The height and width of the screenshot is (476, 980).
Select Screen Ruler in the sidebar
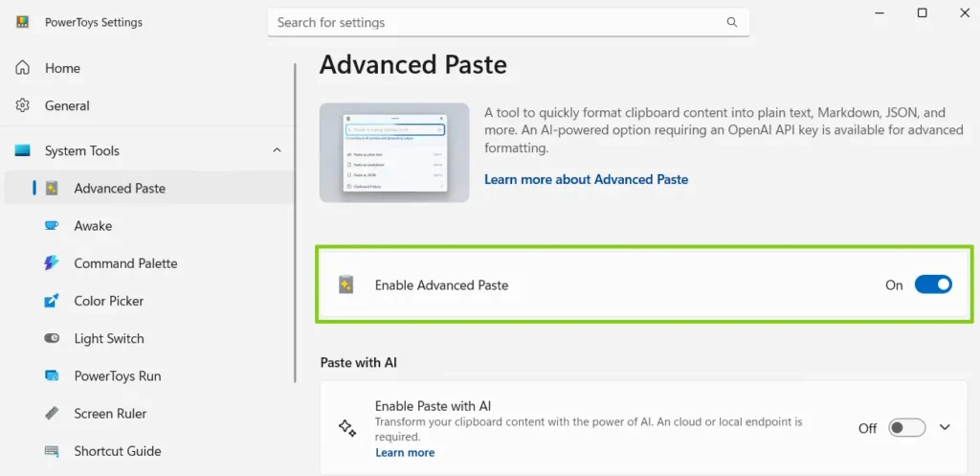[147, 414]
